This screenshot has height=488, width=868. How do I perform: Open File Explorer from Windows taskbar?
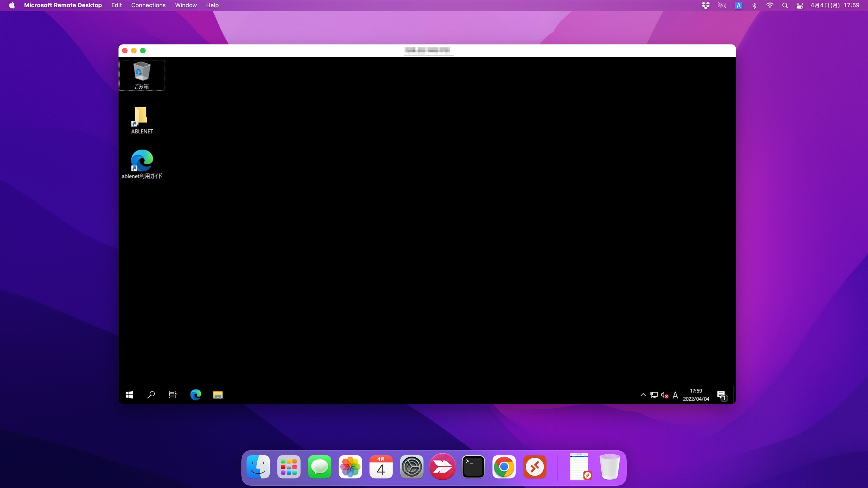218,395
